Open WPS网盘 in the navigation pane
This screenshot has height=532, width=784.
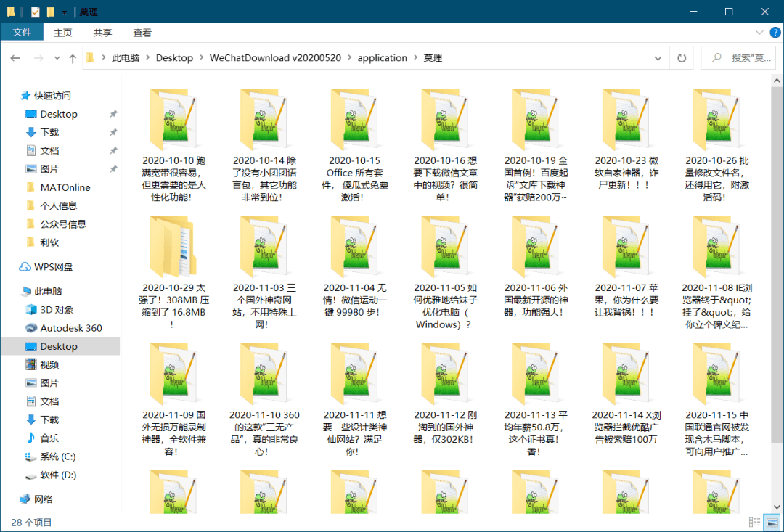click(53, 267)
